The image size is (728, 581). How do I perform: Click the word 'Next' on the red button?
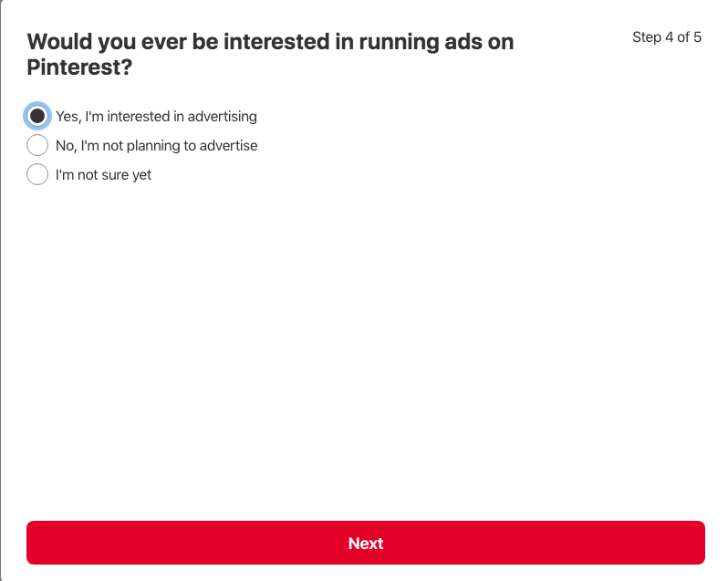click(366, 543)
